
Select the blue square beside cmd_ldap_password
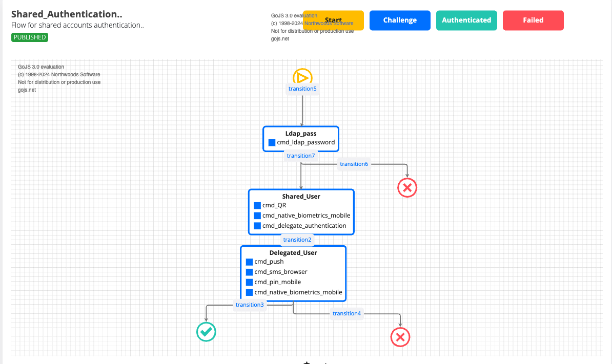pos(272,142)
